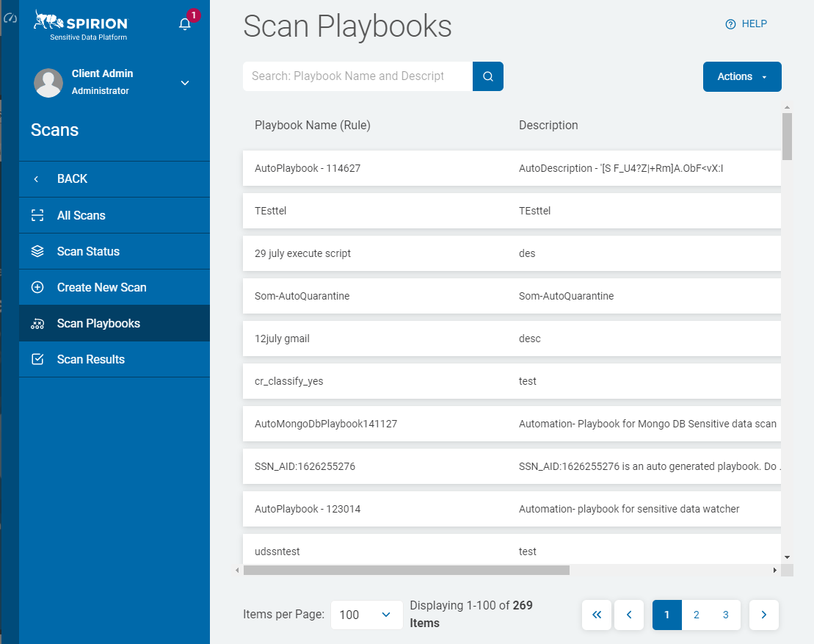Click the Description column header
The image size is (814, 644).
point(548,125)
